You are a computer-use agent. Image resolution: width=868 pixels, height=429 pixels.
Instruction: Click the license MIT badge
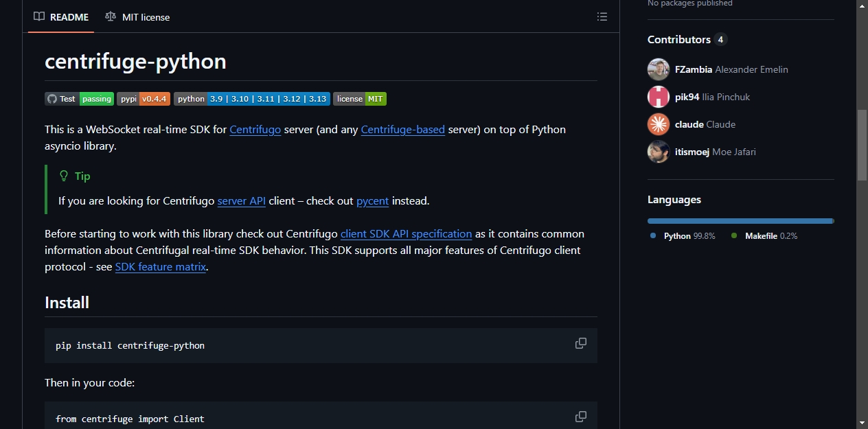pos(360,99)
